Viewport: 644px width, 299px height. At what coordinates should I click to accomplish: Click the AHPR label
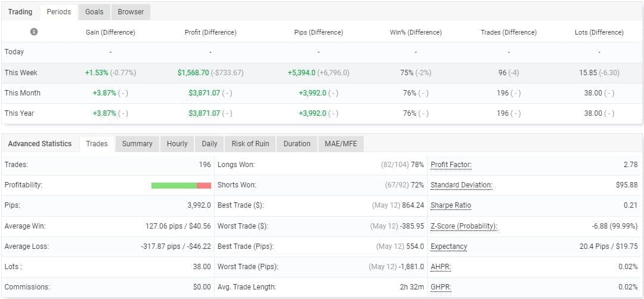coord(440,267)
